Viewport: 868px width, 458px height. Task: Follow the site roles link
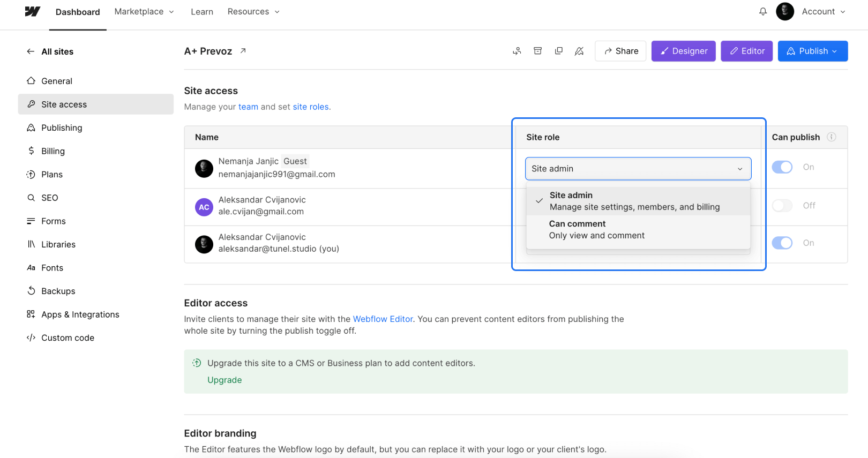click(311, 107)
